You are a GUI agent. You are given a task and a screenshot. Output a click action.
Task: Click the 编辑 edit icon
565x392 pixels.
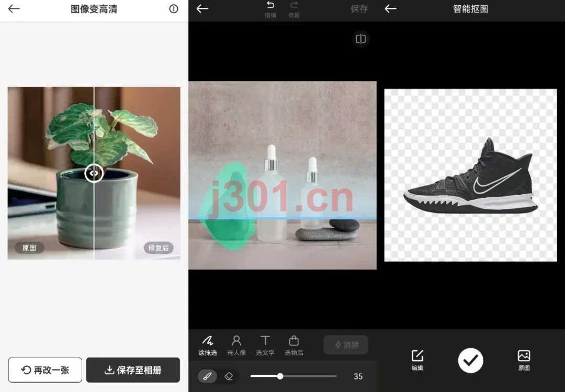(x=417, y=360)
